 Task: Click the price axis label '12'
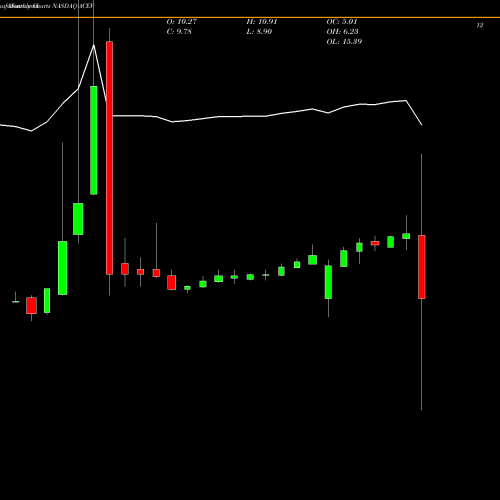tap(480, 25)
